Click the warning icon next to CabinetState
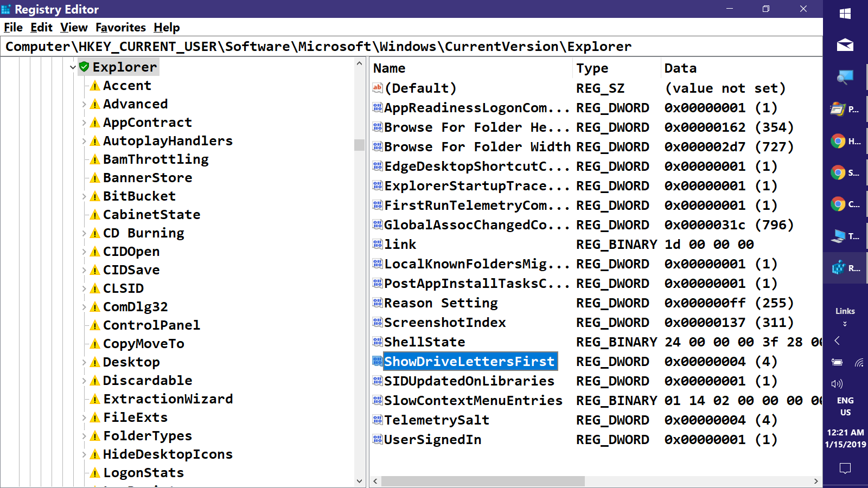The height and width of the screenshot is (488, 868). pyautogui.click(x=95, y=215)
